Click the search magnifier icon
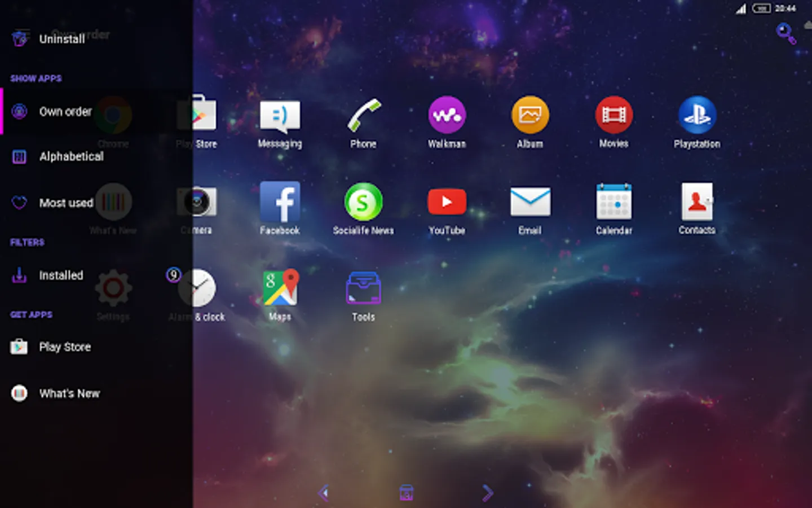The height and width of the screenshot is (508, 812). point(785,33)
